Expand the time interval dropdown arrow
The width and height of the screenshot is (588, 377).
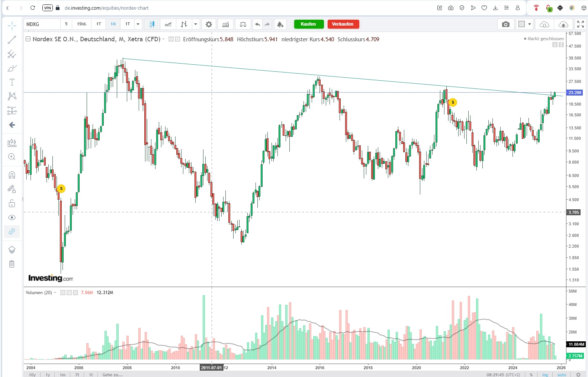pyautogui.click(x=138, y=24)
